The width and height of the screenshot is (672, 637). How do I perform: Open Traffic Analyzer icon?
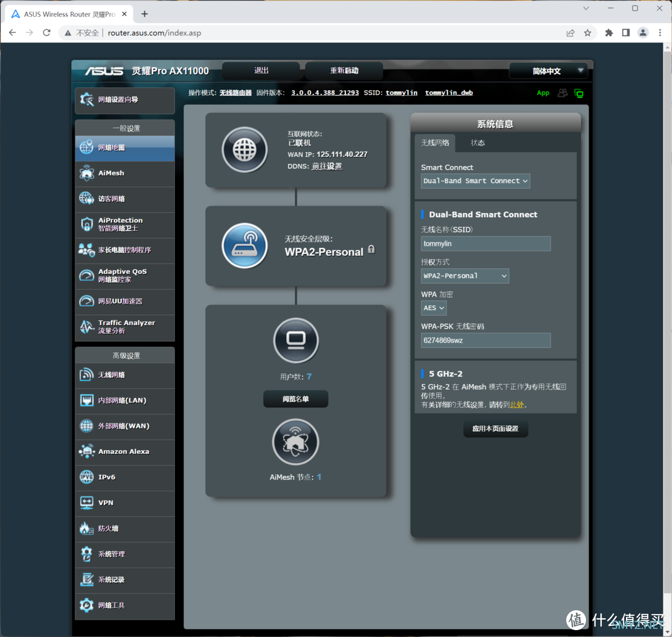86,327
